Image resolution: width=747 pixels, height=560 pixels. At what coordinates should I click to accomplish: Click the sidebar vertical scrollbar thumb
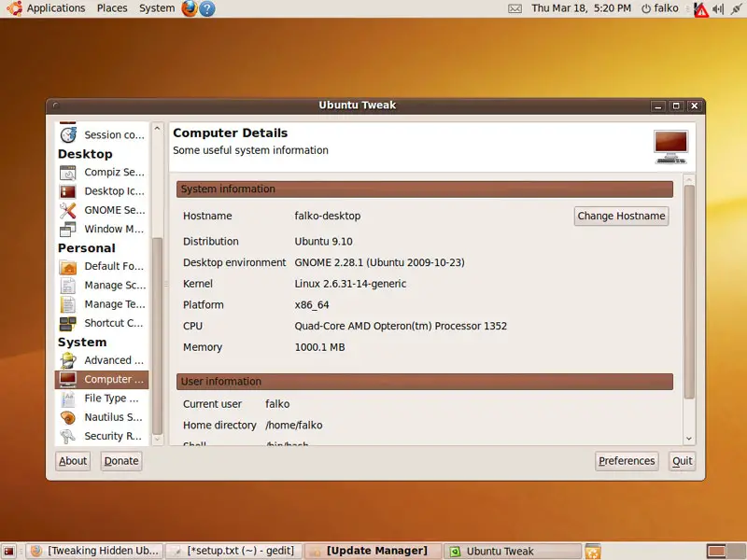(x=157, y=336)
